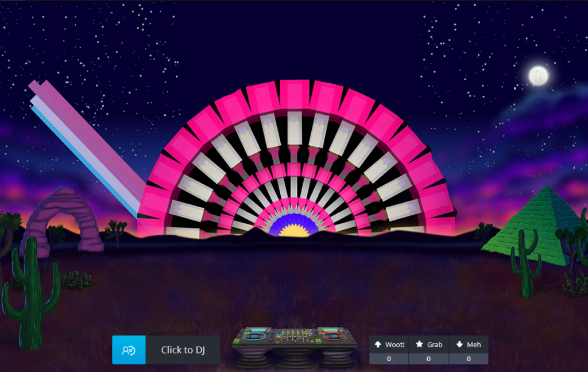Viewport: 588px width, 372px height.
Task: Meh the song with the down arrow
Action: tap(459, 344)
